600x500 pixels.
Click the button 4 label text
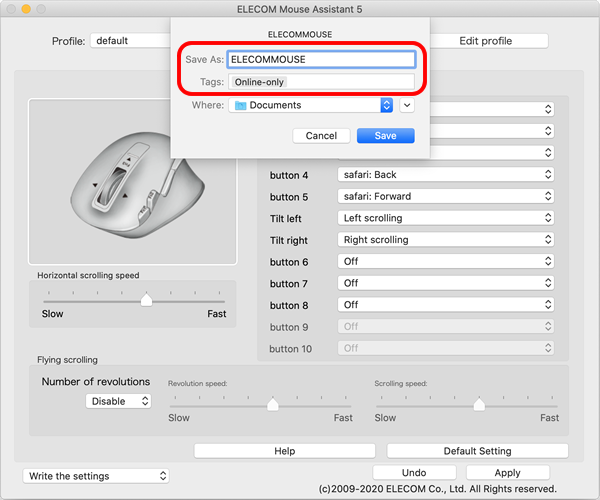coord(289,175)
